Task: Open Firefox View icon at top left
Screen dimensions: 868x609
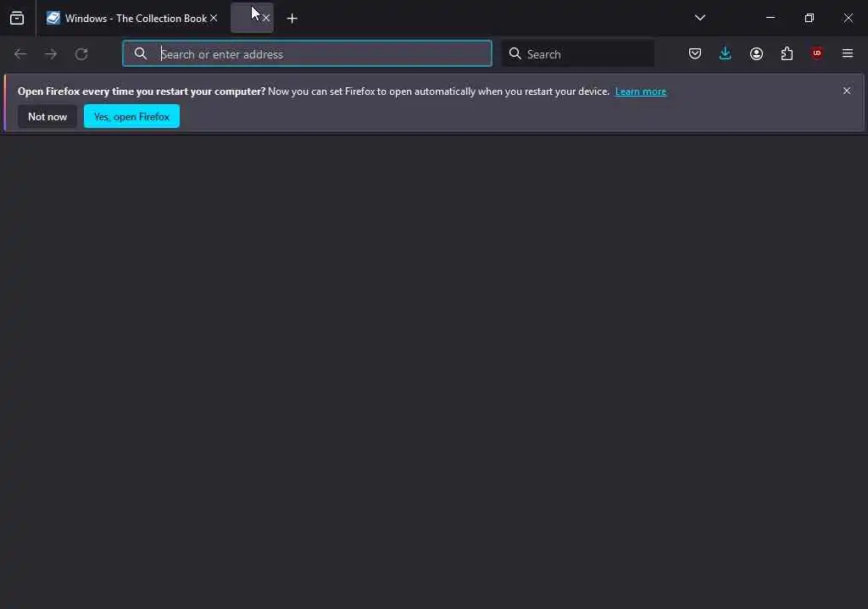Action: 17,19
